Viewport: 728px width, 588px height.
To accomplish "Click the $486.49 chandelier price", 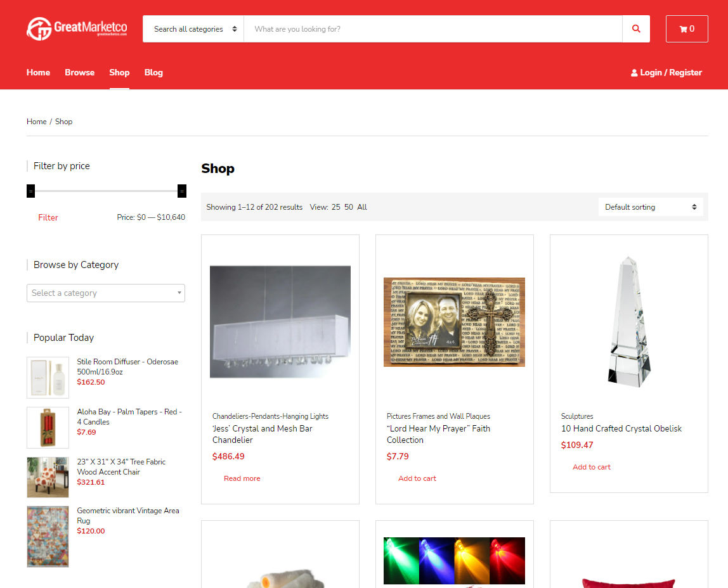I will tap(228, 456).
